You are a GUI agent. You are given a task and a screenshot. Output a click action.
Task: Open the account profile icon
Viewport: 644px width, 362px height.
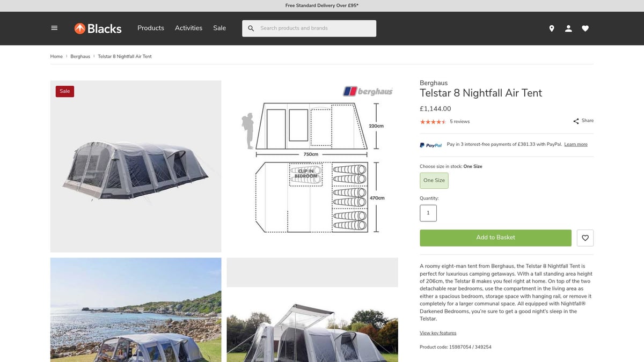[568, 28]
